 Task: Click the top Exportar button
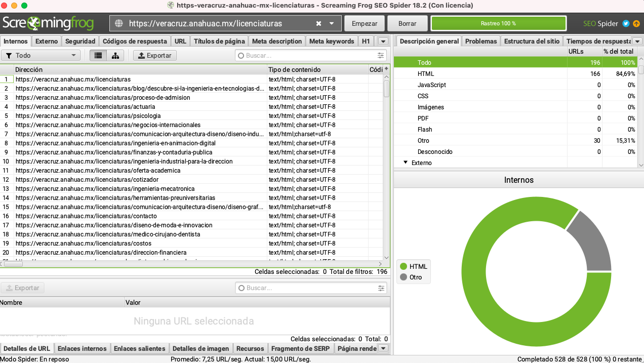pos(155,56)
